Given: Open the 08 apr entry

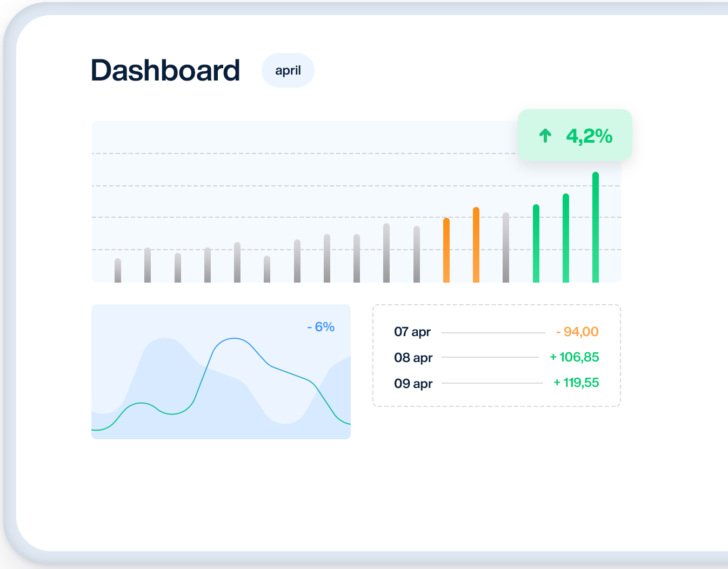Looking at the screenshot, I should click(x=413, y=358).
